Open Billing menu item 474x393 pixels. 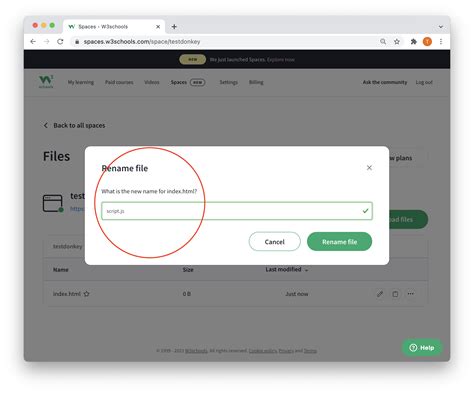(256, 82)
